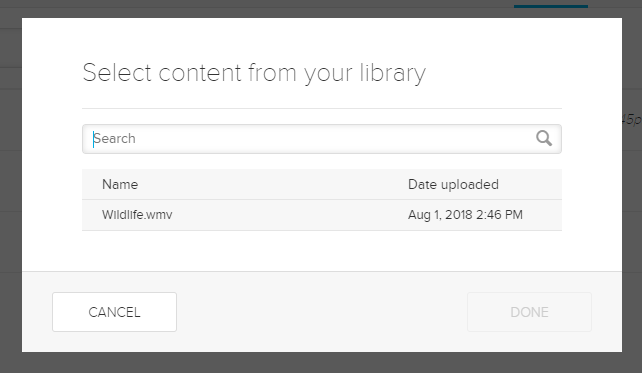Click the empty white area under the file list
This screenshot has height=373, width=642.
click(x=322, y=251)
